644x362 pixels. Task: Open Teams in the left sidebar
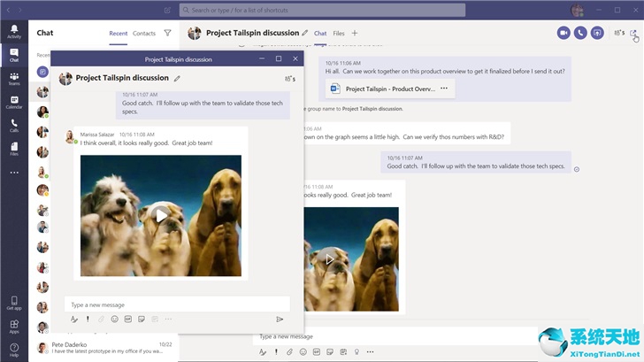[x=14, y=79]
